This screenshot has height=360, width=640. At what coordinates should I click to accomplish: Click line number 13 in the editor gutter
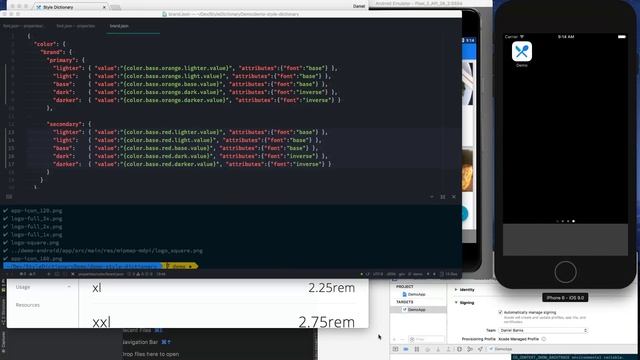point(11,132)
